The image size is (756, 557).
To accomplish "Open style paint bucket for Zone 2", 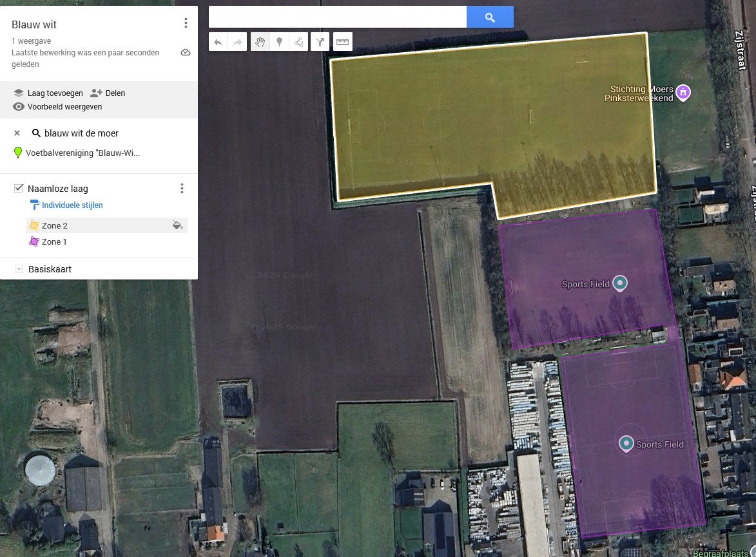I will tap(177, 225).
